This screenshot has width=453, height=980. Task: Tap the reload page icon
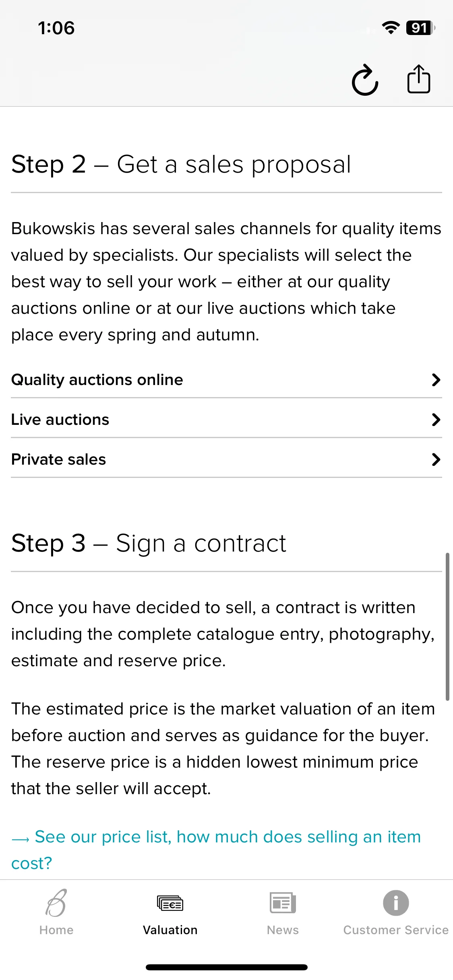tap(365, 80)
